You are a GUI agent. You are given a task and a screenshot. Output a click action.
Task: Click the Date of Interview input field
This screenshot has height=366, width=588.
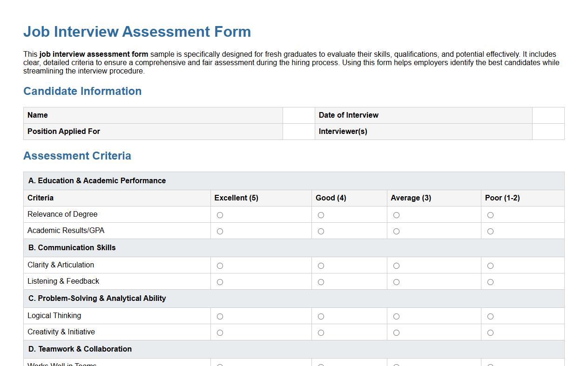(548, 115)
